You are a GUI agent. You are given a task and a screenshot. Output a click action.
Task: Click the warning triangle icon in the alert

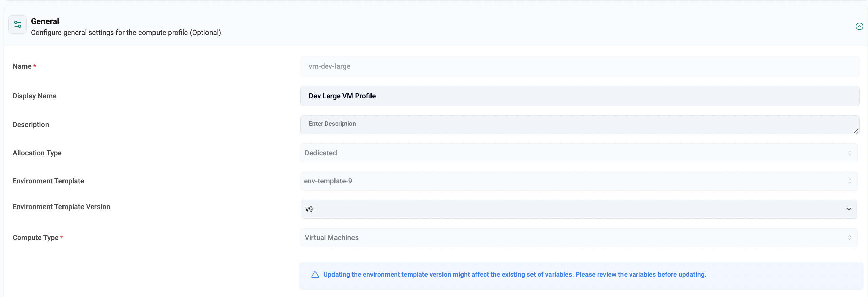315,275
